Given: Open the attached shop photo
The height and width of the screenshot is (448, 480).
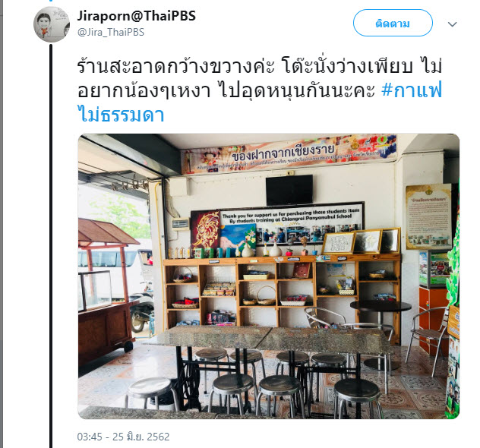Looking at the screenshot, I should click(x=269, y=276).
